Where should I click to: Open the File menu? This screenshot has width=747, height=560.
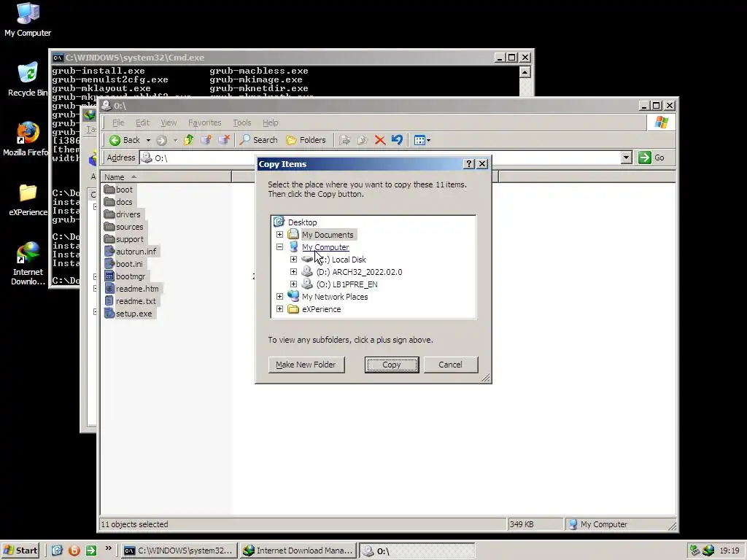[x=118, y=122]
